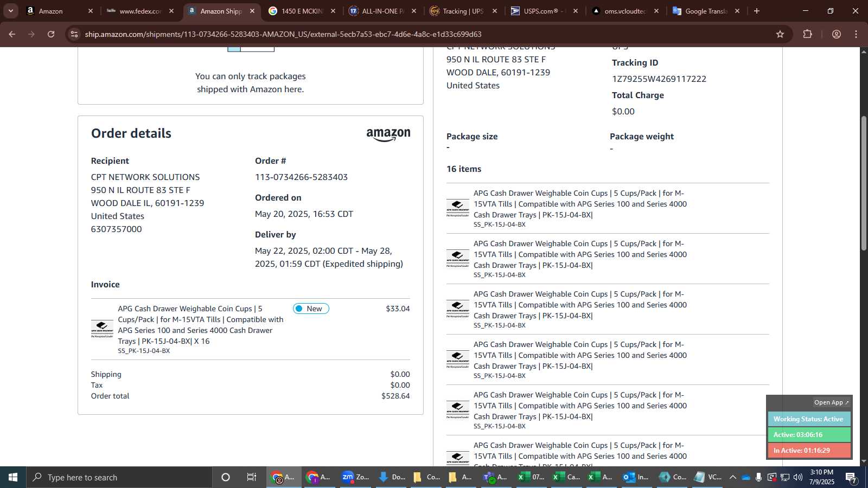Select the invoice item price $33.04
Image resolution: width=868 pixels, height=488 pixels.
point(398,309)
